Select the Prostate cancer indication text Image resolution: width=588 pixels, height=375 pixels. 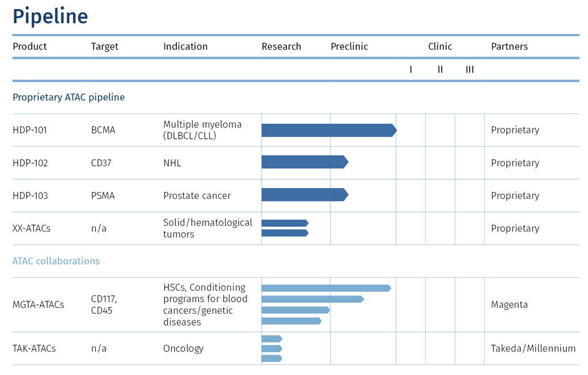[x=197, y=195]
